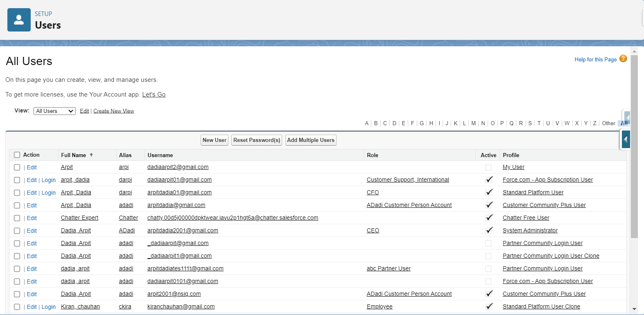Collapse the sidebar using dark arrow handle
Screen dimensions: 644x315
pyautogui.click(x=625, y=139)
